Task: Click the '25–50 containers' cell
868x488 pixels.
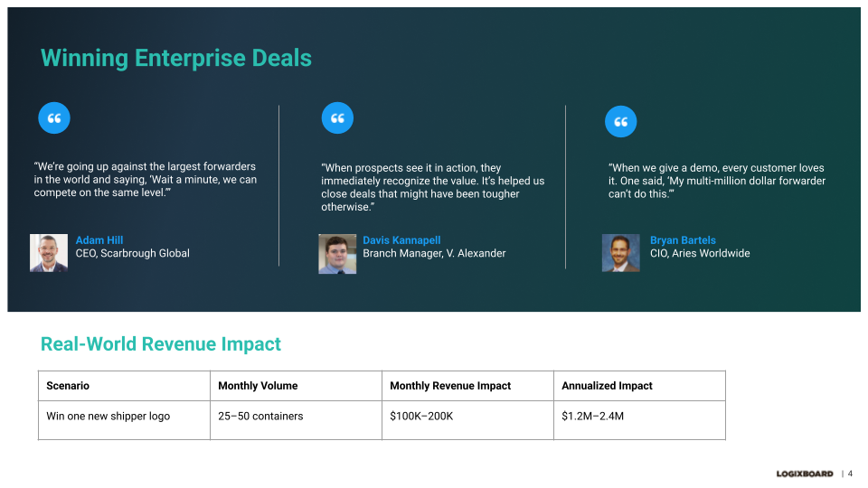Action: click(297, 420)
